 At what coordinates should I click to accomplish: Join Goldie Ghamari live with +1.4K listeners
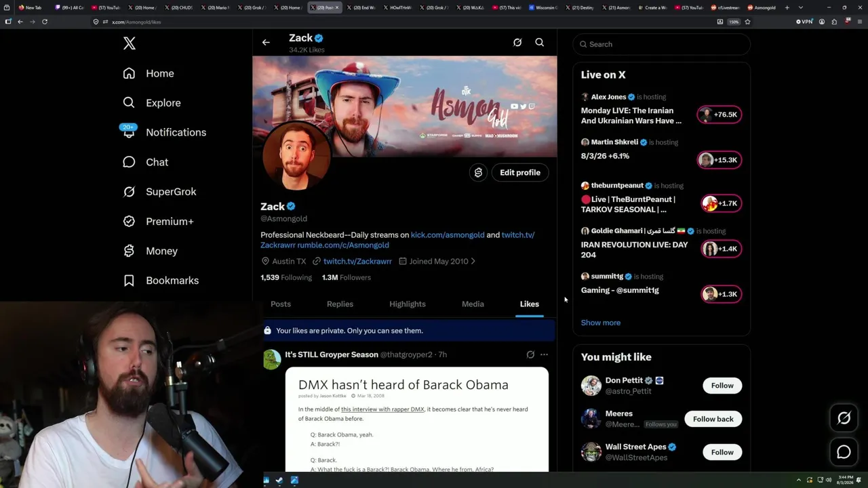tap(721, 249)
